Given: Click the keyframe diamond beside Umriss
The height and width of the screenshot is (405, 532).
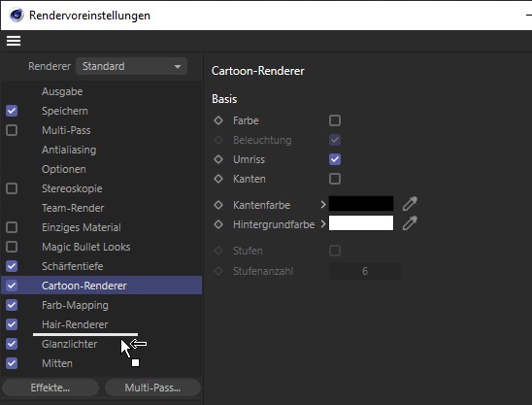Looking at the screenshot, I should (x=218, y=159).
